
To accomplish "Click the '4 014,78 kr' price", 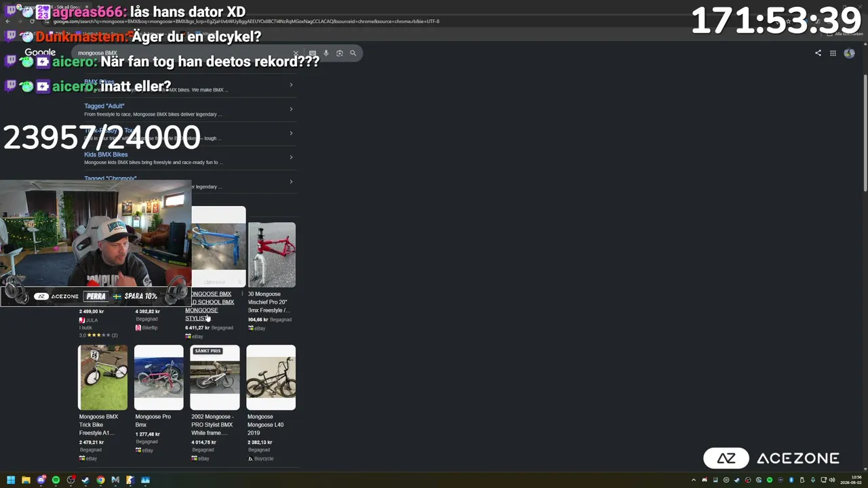I will 203,443.
